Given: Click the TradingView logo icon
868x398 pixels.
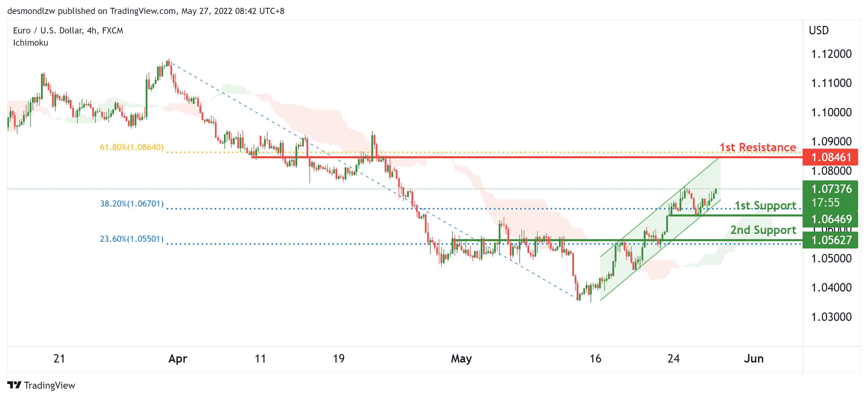Looking at the screenshot, I should tap(14, 385).
